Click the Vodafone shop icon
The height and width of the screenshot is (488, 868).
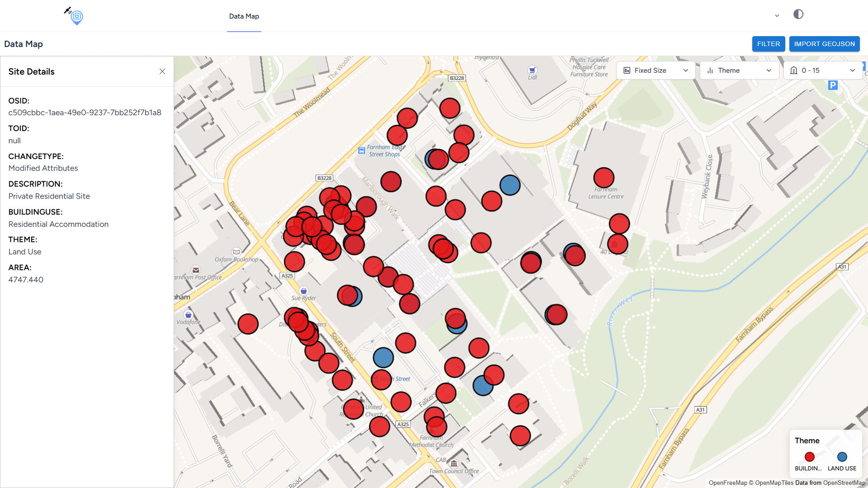(189, 315)
